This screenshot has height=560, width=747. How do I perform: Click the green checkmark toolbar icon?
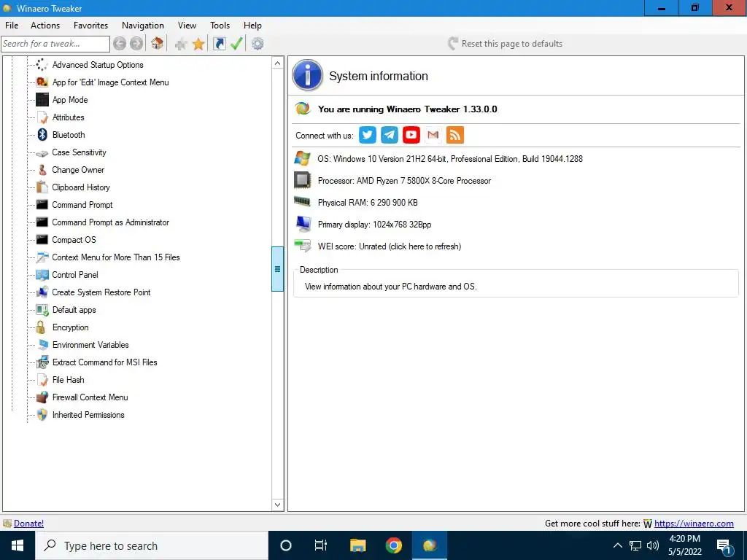click(236, 44)
